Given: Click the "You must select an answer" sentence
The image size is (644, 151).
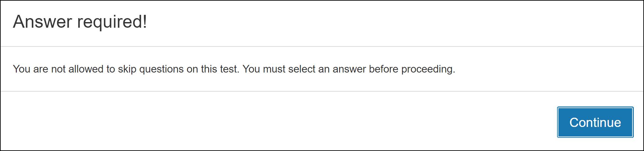Looking at the screenshot, I should pos(349,69).
